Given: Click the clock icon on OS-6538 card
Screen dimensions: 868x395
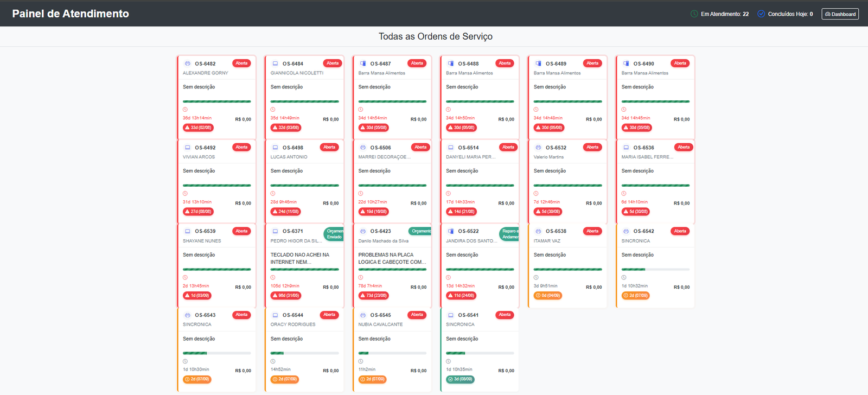Looking at the screenshot, I should [536, 277].
